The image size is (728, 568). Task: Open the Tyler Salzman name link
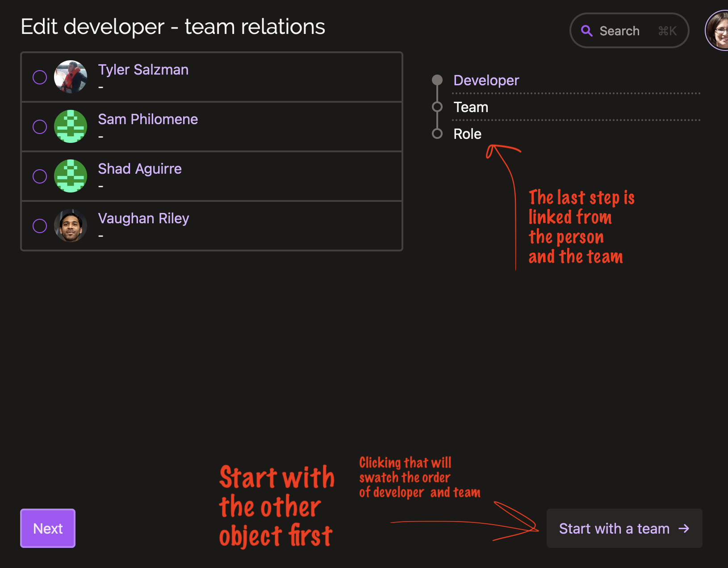click(x=143, y=70)
